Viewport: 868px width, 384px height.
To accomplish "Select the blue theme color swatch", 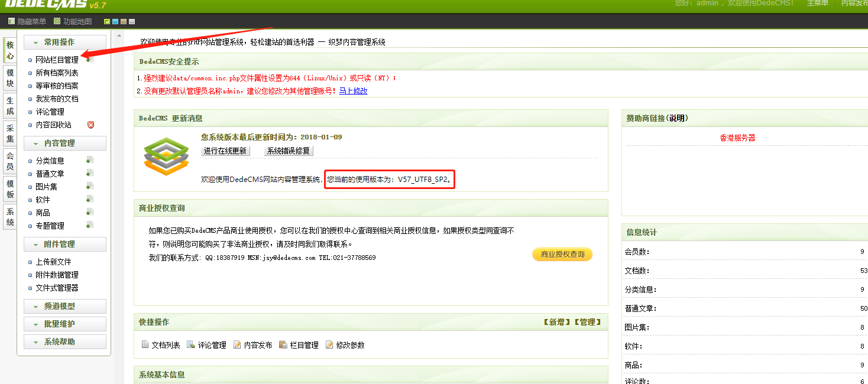I will (x=115, y=22).
